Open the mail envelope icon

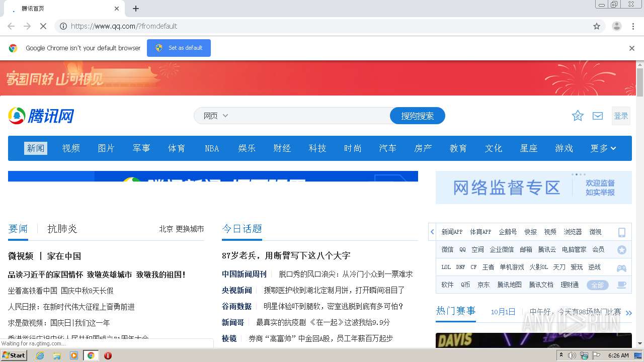coord(598,116)
